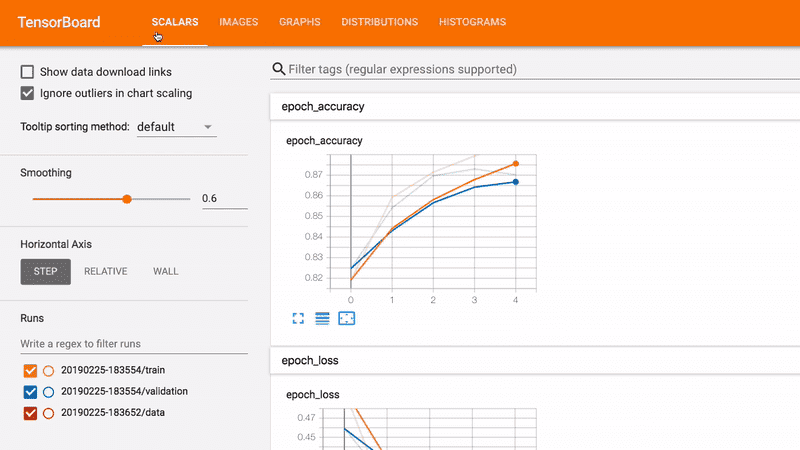Toggle y-axis log scale icon
This screenshot has height=450, width=800.
click(x=322, y=318)
